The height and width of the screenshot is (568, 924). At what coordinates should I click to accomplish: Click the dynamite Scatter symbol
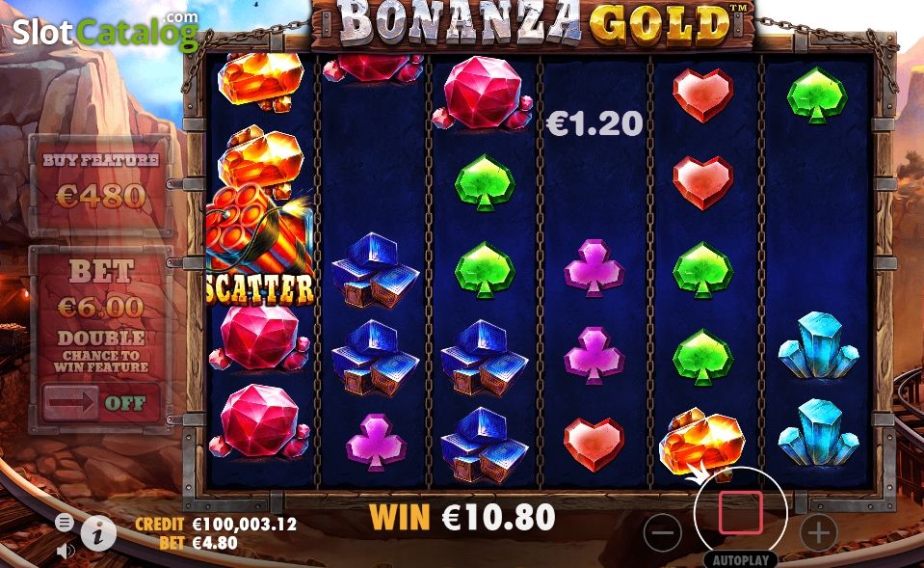coord(260,247)
